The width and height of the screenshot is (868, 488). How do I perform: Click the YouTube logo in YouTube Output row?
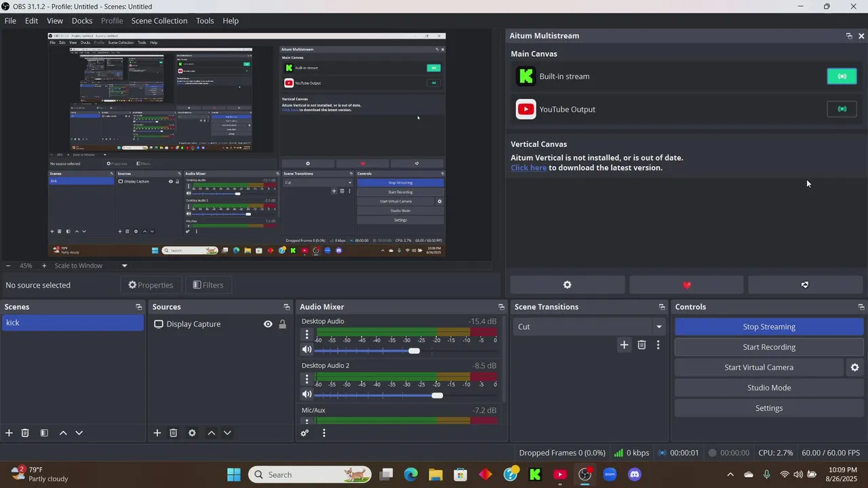coord(526,109)
